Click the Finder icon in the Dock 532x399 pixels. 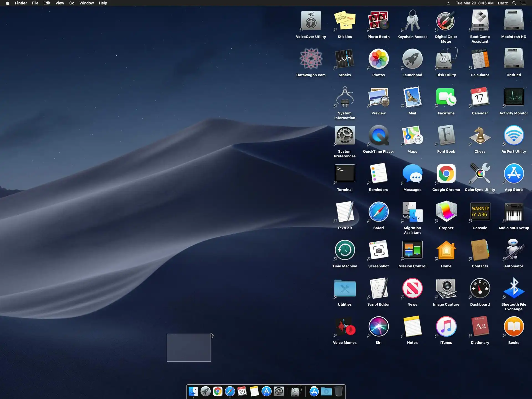click(193, 391)
